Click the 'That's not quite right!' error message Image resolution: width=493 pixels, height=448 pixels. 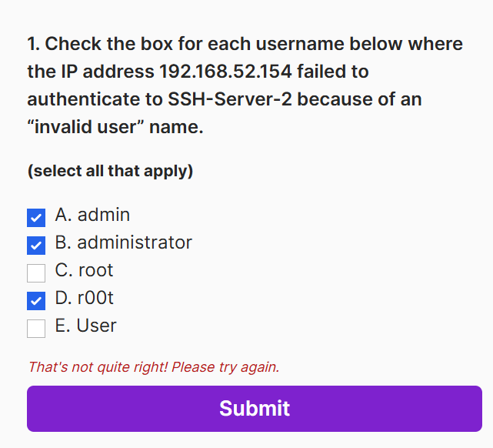click(x=98, y=367)
